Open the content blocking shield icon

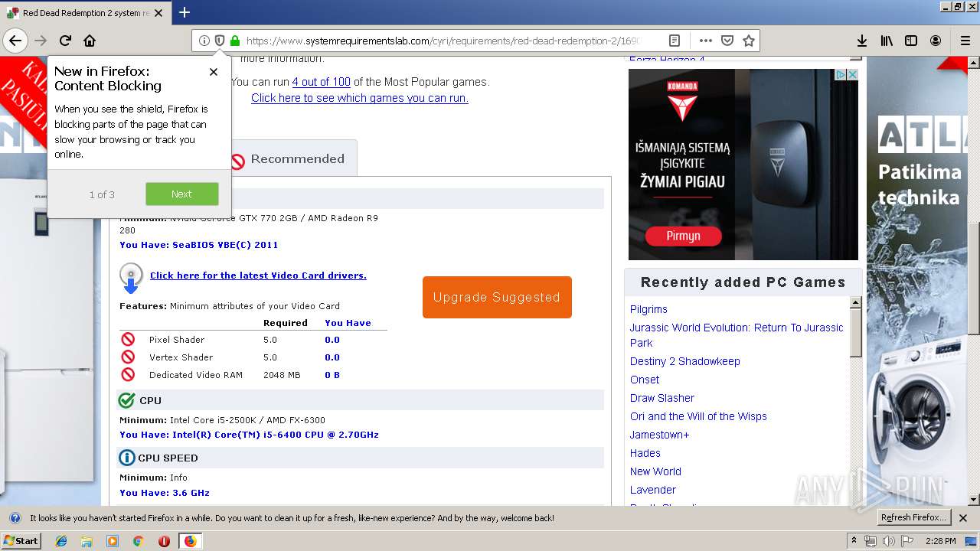220,41
